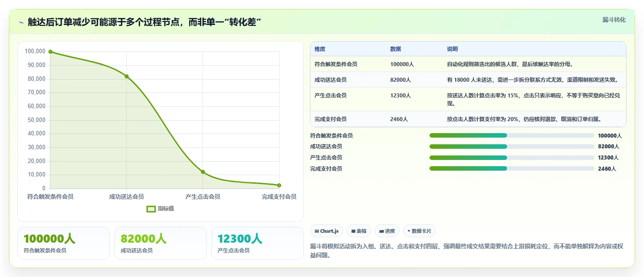Select the 表格 tag chip

tap(359, 231)
